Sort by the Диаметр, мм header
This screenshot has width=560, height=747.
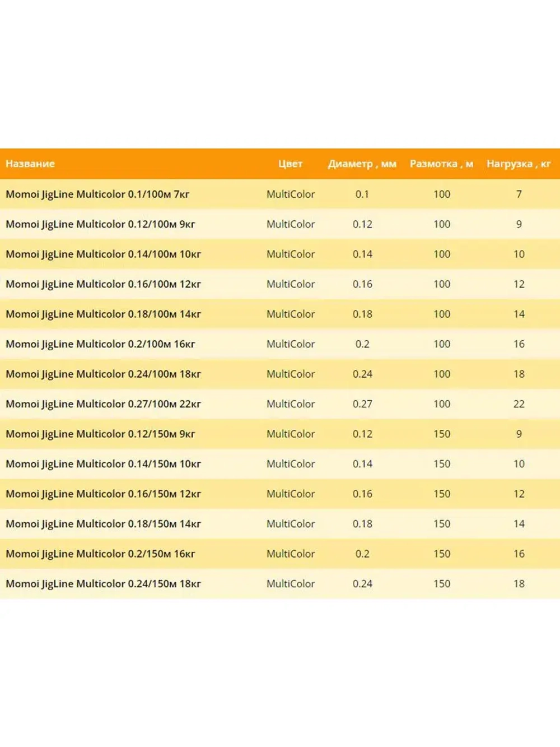(362, 164)
